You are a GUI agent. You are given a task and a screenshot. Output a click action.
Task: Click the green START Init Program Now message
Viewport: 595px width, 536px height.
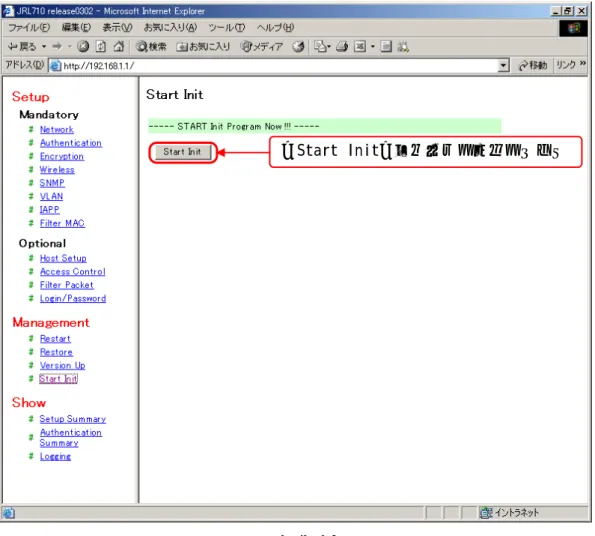(324, 126)
